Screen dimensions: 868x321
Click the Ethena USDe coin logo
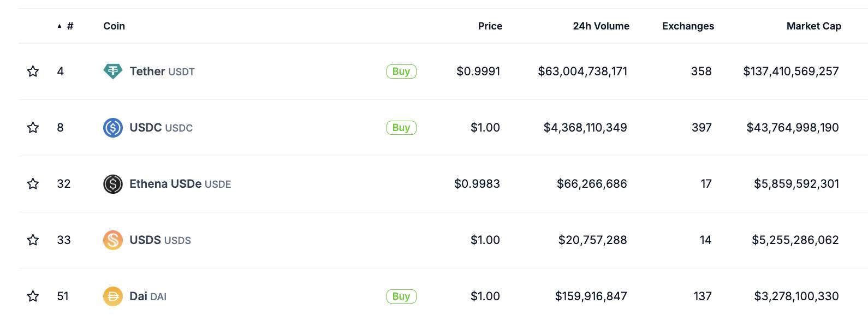tap(113, 184)
